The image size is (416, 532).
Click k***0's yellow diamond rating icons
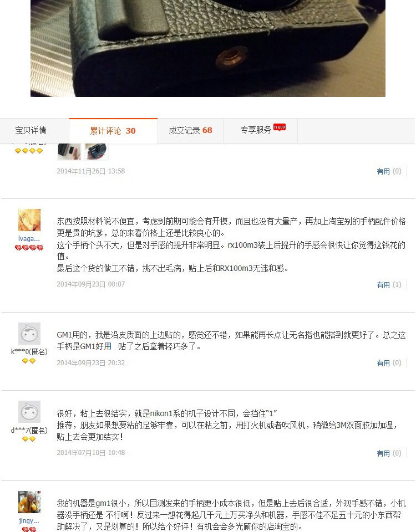click(x=29, y=361)
